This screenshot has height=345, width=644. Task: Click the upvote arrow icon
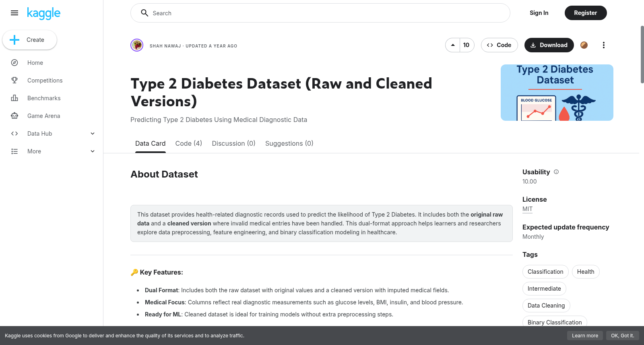453,45
